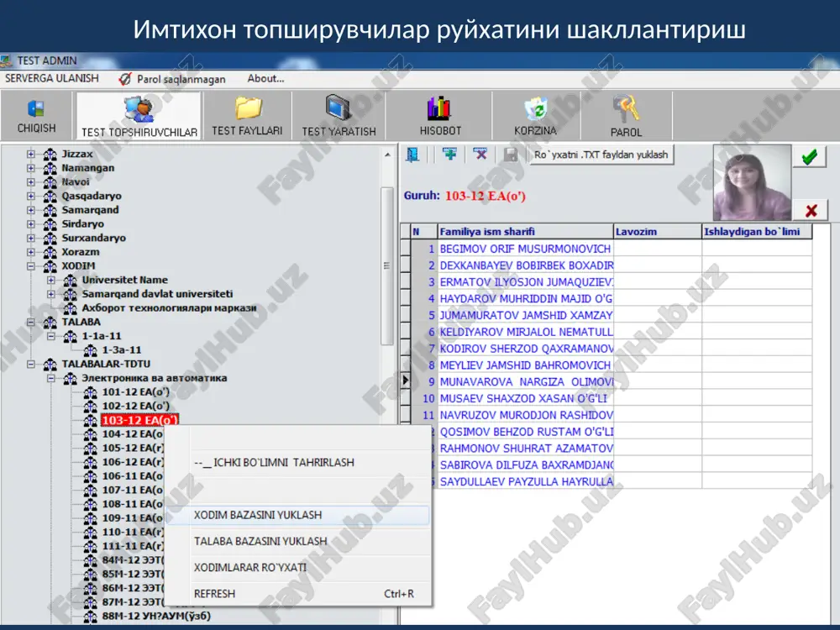This screenshot has height=630, width=840.
Task: Collapse Электроника ва автоматика node
Action: point(51,378)
